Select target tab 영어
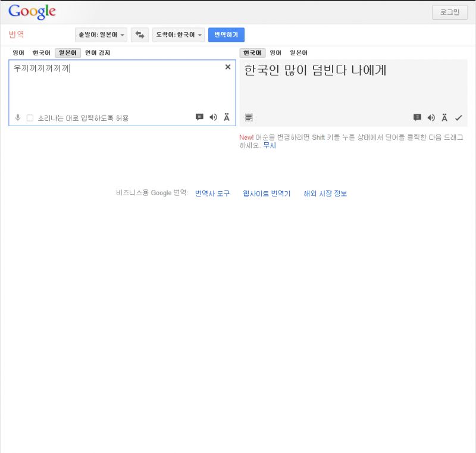Image resolution: width=476 pixels, height=453 pixels. tap(275, 53)
